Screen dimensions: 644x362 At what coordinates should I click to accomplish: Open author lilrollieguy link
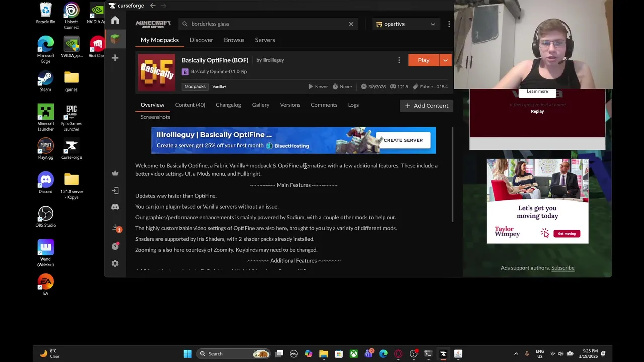point(273,60)
